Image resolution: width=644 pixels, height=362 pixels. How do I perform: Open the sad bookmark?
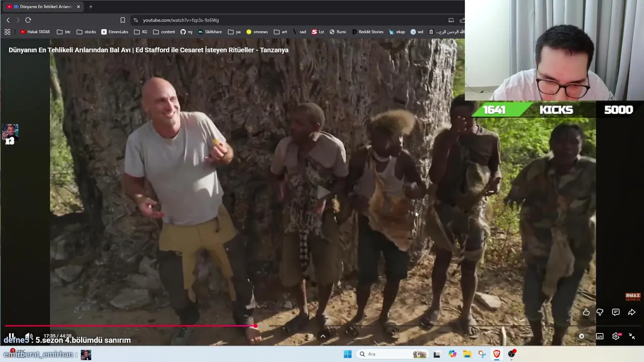tap(299, 32)
